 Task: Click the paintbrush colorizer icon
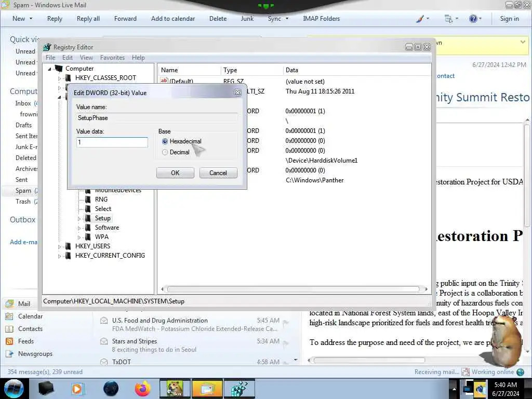click(420, 19)
